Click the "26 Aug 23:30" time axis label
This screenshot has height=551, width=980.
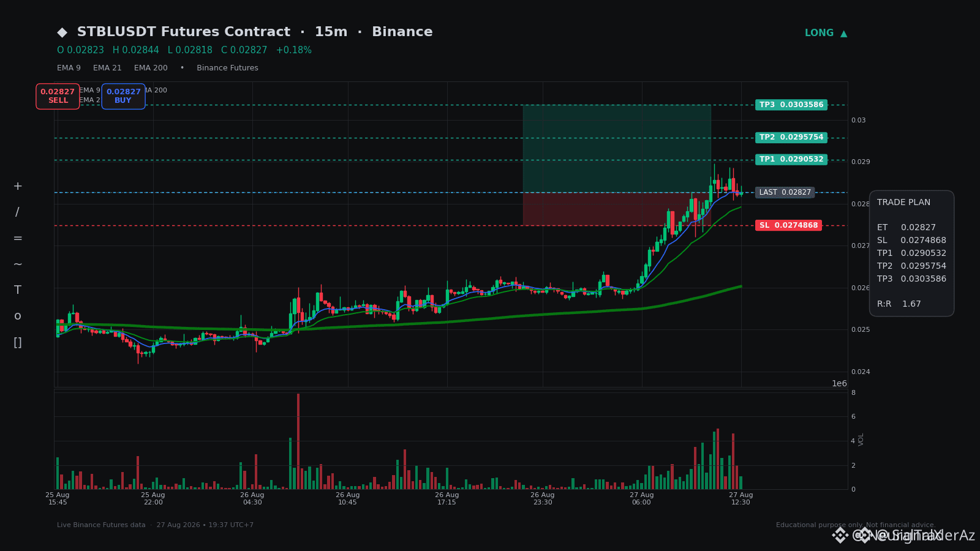[543, 498]
